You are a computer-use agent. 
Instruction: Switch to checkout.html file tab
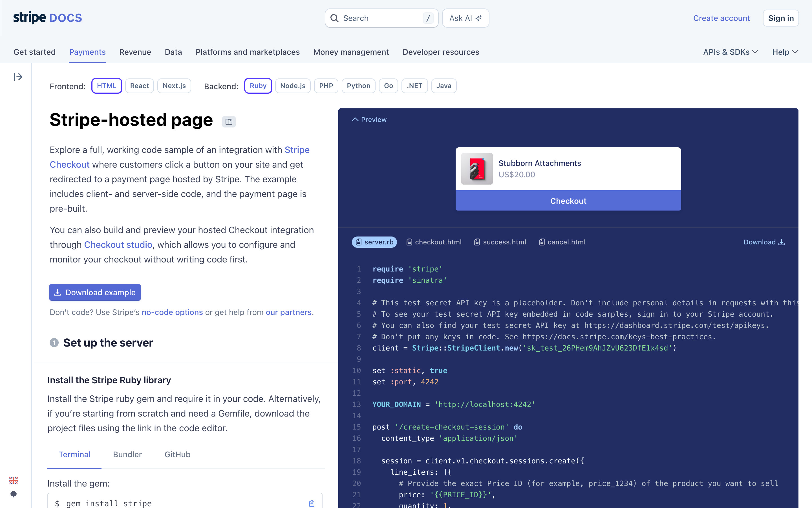[x=434, y=242]
